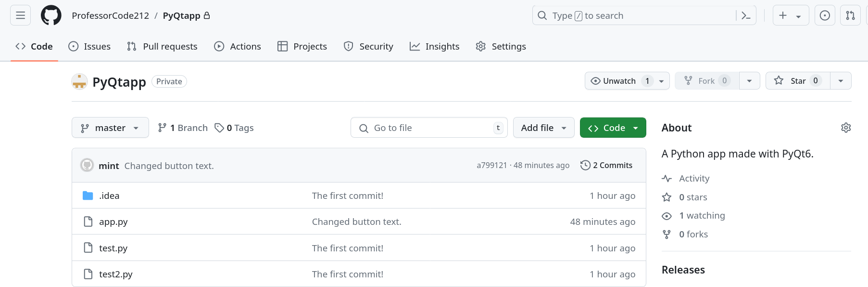View the 0 Tags list

[234, 128]
